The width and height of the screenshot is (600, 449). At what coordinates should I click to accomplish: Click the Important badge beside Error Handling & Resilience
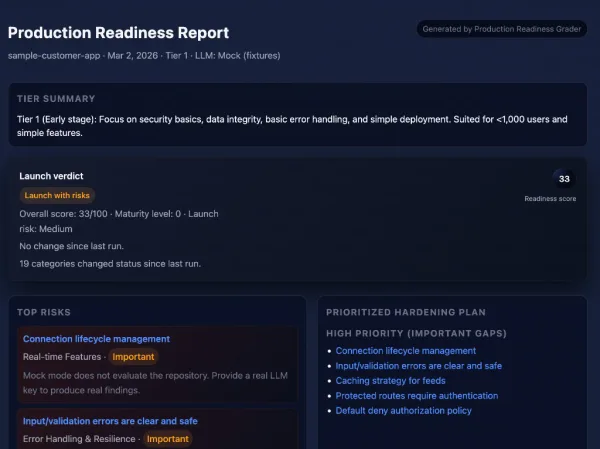[168, 439]
